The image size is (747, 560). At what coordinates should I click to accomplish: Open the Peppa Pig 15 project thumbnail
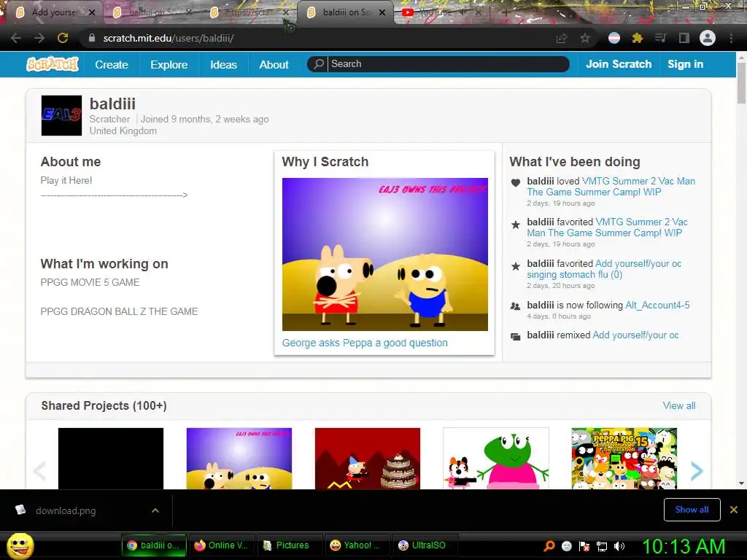(624, 459)
